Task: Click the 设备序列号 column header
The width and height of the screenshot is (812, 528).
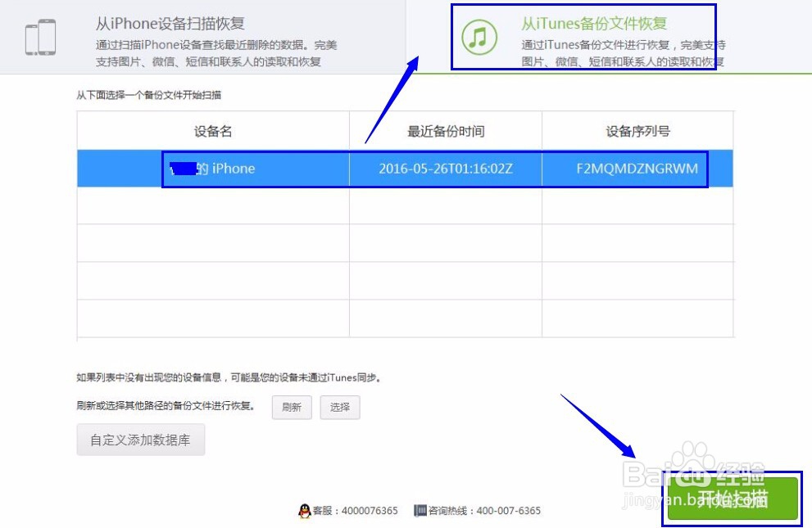Action: [x=637, y=131]
